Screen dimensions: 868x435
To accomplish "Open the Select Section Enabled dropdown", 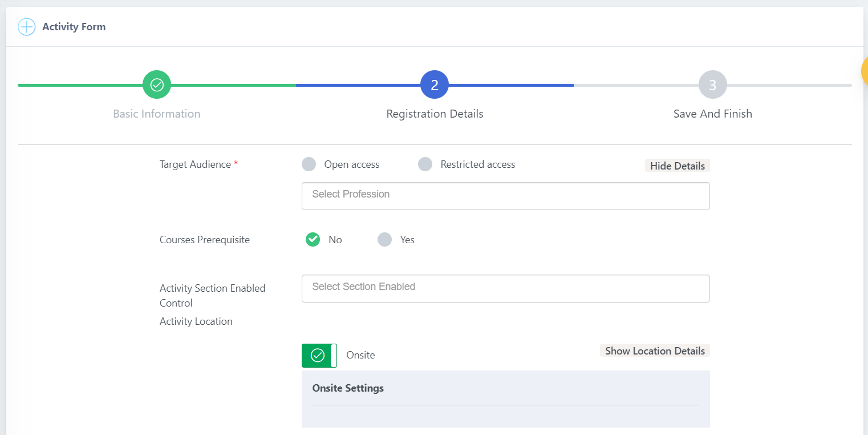I will [x=505, y=288].
